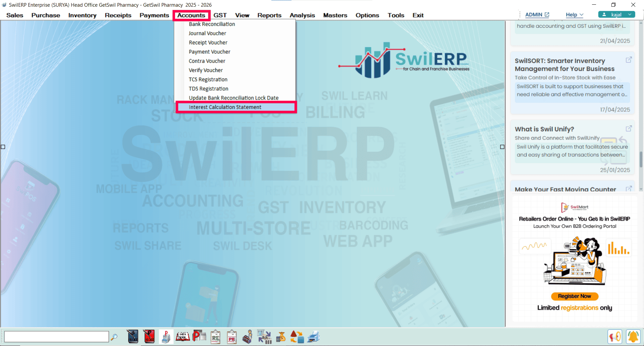Viewport: 644px width, 346px height.
Task: Open the GST menu
Action: [220, 15]
